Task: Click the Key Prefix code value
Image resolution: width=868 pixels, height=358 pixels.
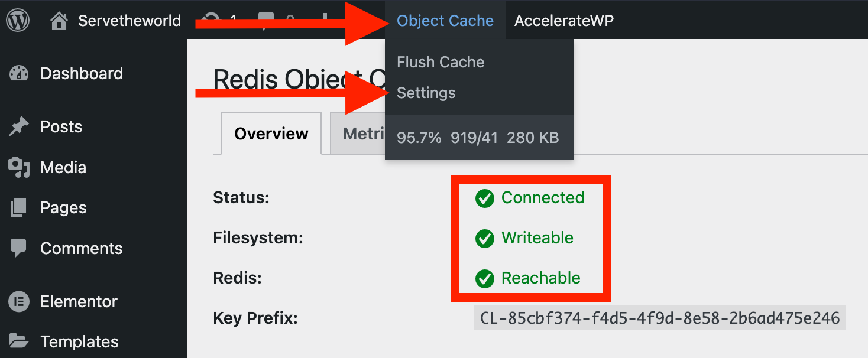Action: coord(660,318)
